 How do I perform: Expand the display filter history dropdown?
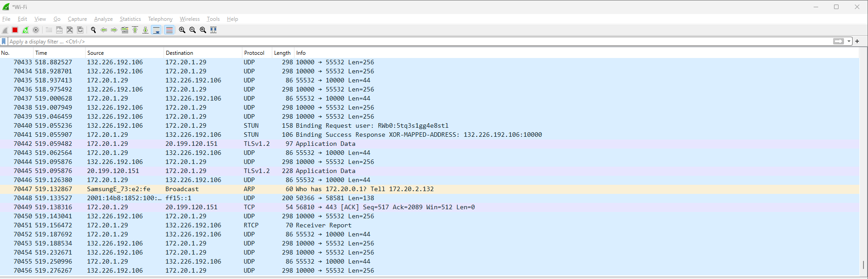pyautogui.click(x=849, y=41)
